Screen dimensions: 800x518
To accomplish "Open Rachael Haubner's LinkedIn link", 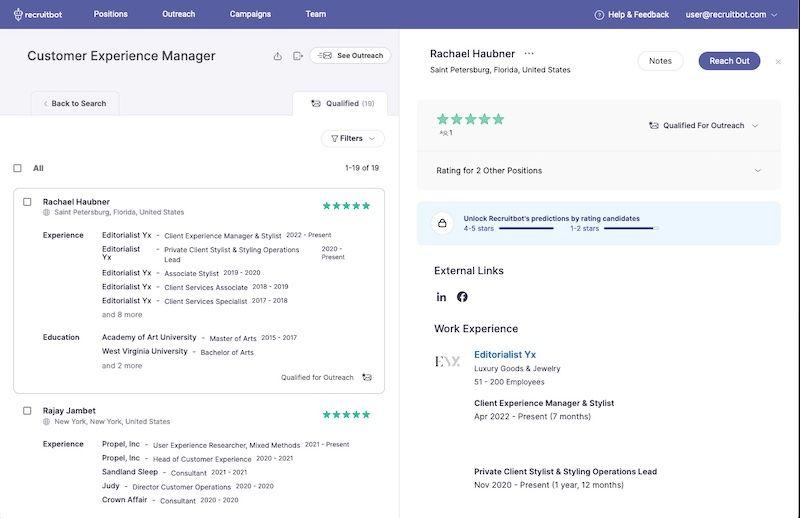I will (441, 297).
